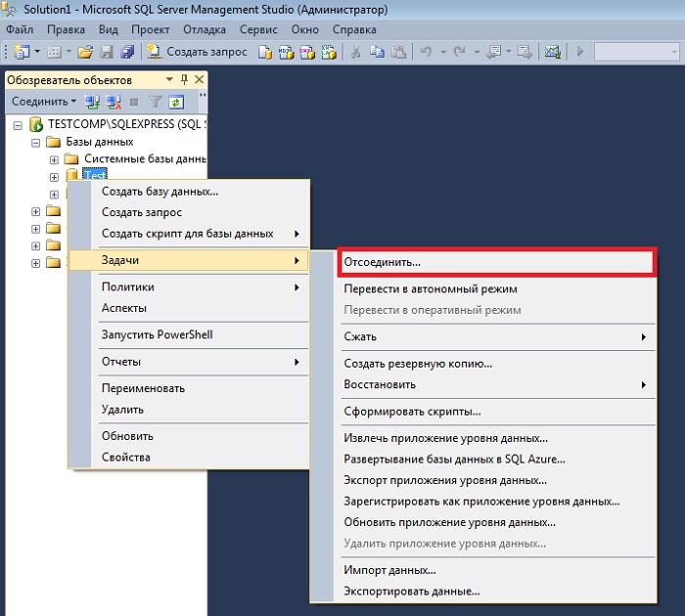This screenshot has height=616, width=685.
Task: Collapse the TESTCOMP\SQLEXPRESS server node
Action: (18, 126)
